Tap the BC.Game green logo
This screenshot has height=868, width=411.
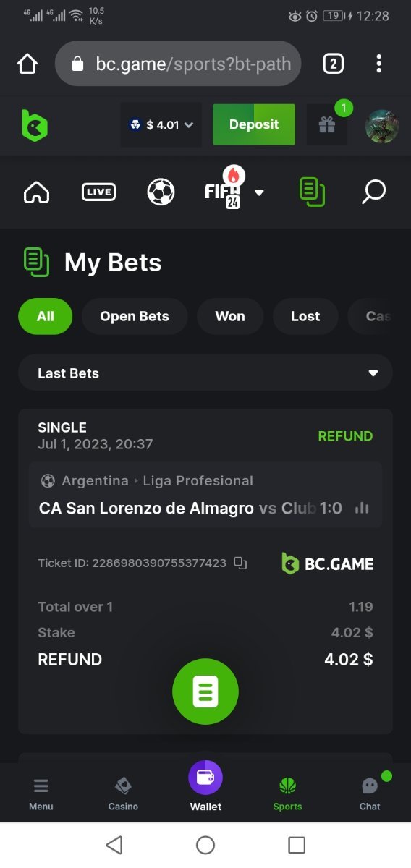click(34, 125)
